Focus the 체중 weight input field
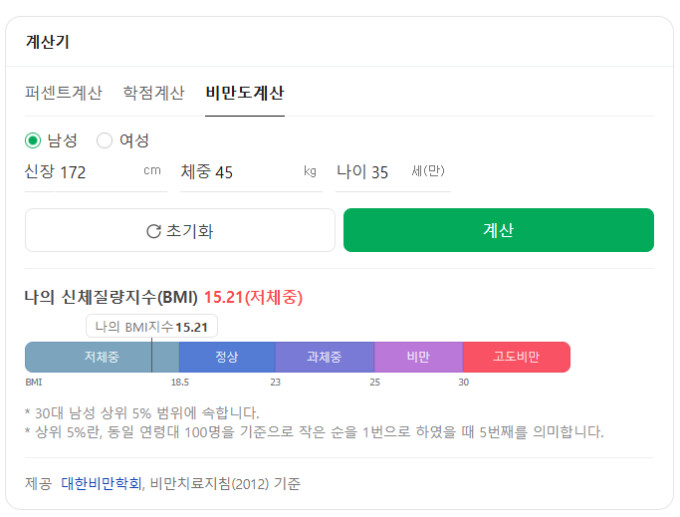The width and height of the screenshot is (680, 517). click(255, 172)
